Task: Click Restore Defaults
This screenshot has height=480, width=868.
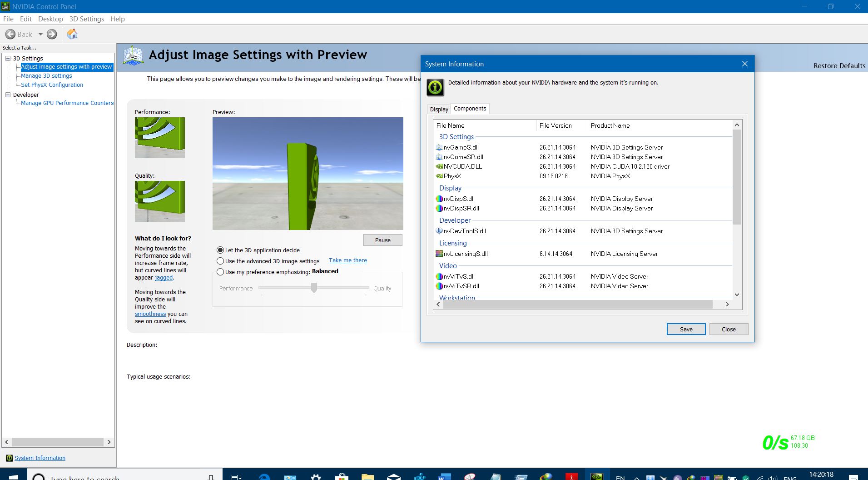Action: click(839, 66)
